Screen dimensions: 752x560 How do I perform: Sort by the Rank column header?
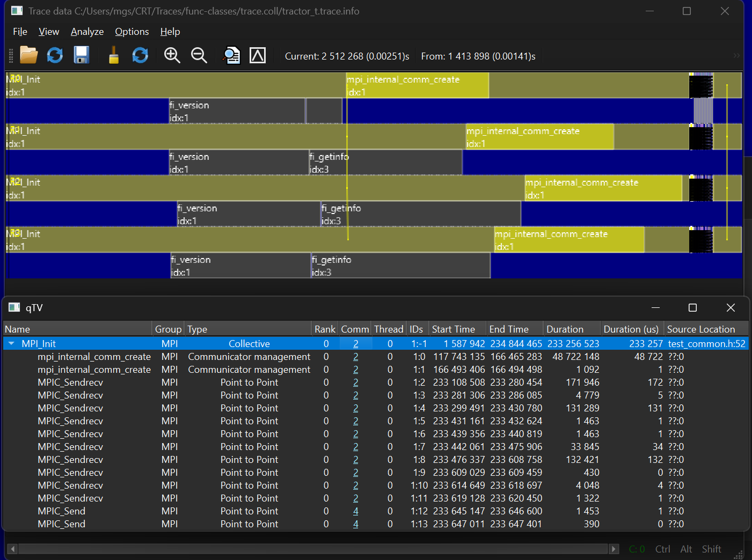tap(325, 329)
